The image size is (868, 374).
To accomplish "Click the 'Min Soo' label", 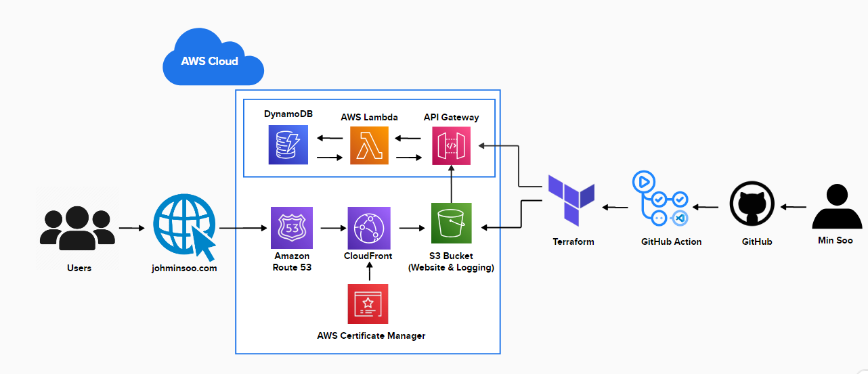I will click(836, 240).
